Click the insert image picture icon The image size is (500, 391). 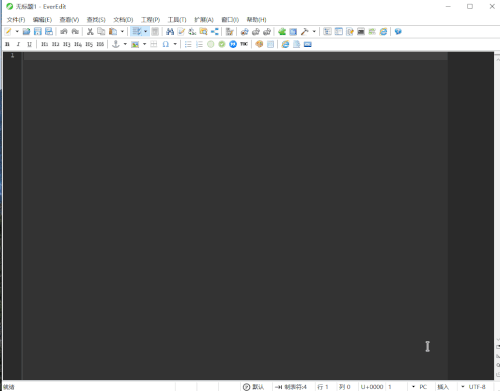tap(135, 44)
